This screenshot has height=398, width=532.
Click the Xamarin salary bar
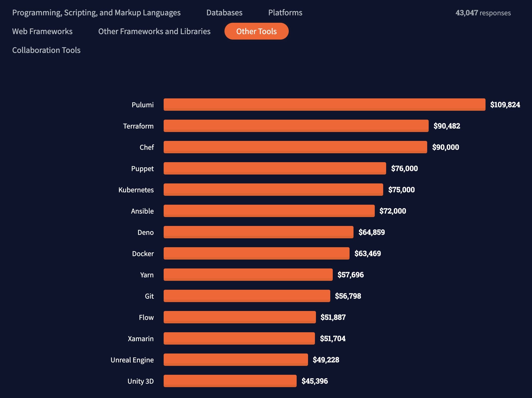[239, 338]
